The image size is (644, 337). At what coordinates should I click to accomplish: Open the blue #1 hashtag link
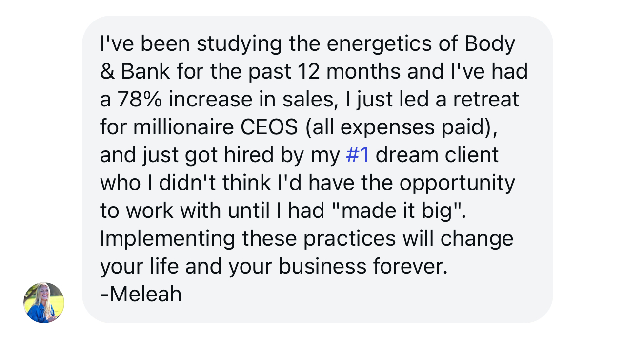[x=357, y=155]
